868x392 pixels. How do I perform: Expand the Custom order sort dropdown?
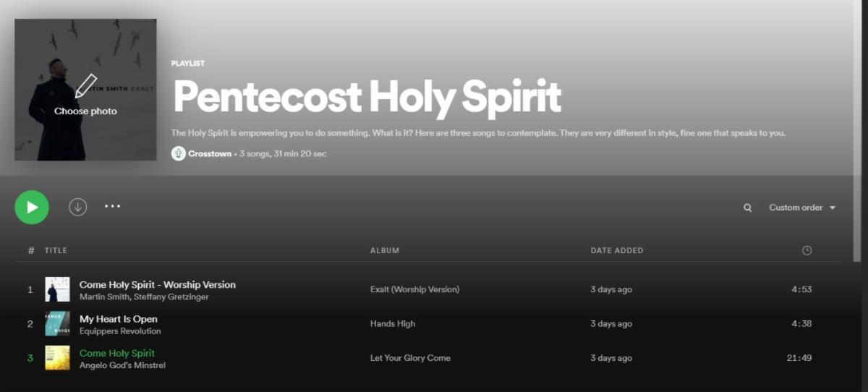tap(802, 208)
